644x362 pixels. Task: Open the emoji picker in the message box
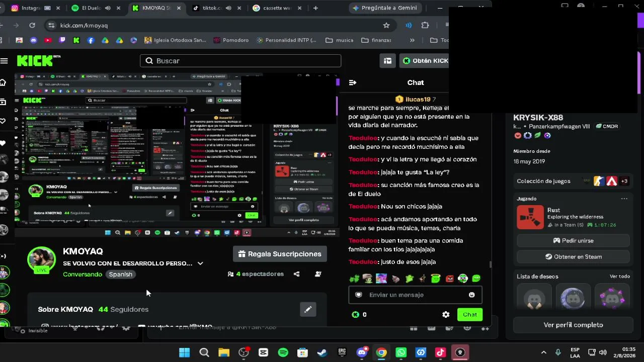[x=471, y=295]
